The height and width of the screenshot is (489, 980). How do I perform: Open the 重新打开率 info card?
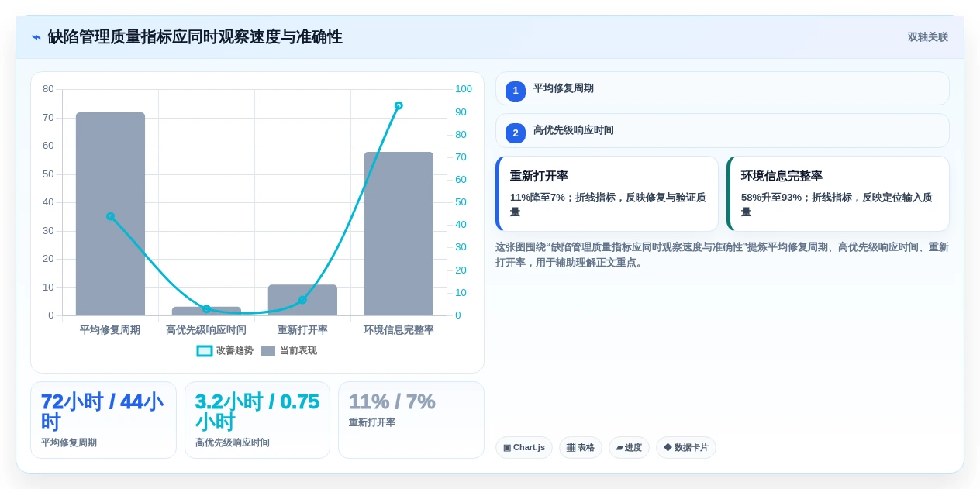pyautogui.click(x=607, y=194)
